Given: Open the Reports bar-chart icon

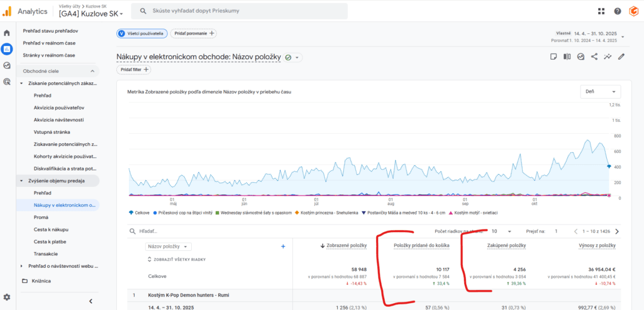Looking at the screenshot, I should coord(6,49).
